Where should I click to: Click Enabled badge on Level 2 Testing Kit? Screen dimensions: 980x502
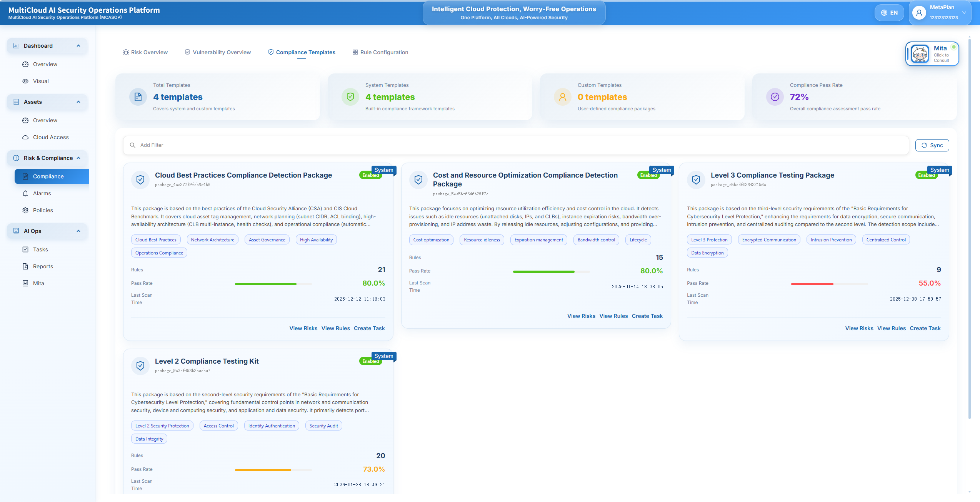point(368,362)
